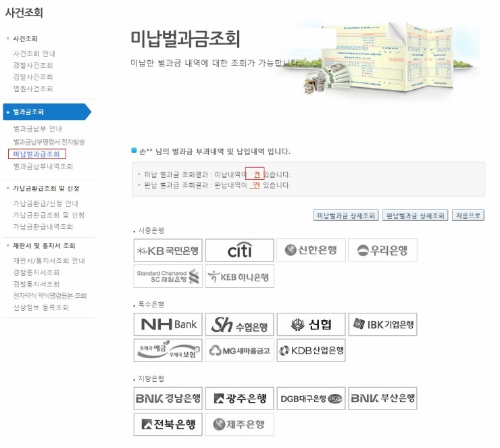Select the IBK기업은행 logo

pos(382,324)
